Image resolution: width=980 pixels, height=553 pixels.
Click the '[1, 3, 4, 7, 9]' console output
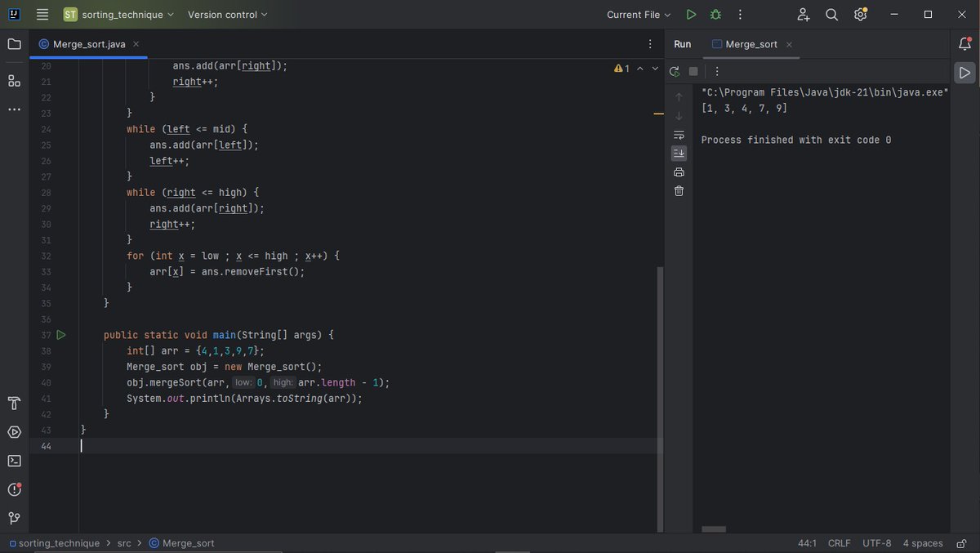point(744,109)
